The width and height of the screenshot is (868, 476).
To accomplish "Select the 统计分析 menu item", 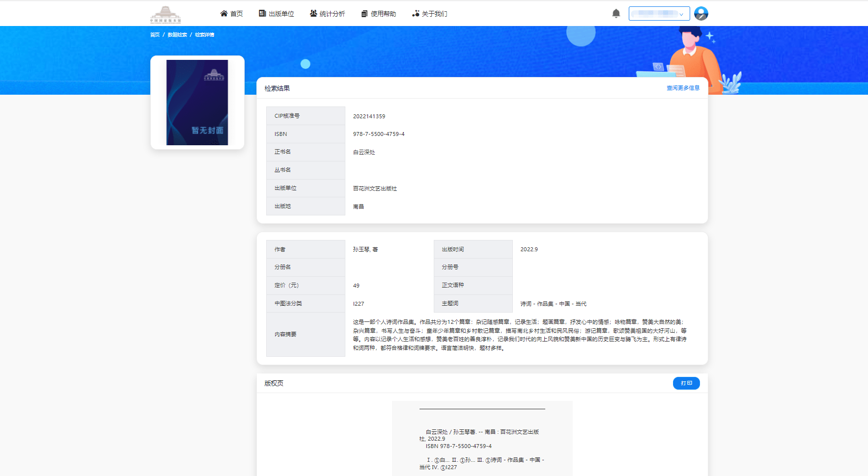I will pos(332,13).
